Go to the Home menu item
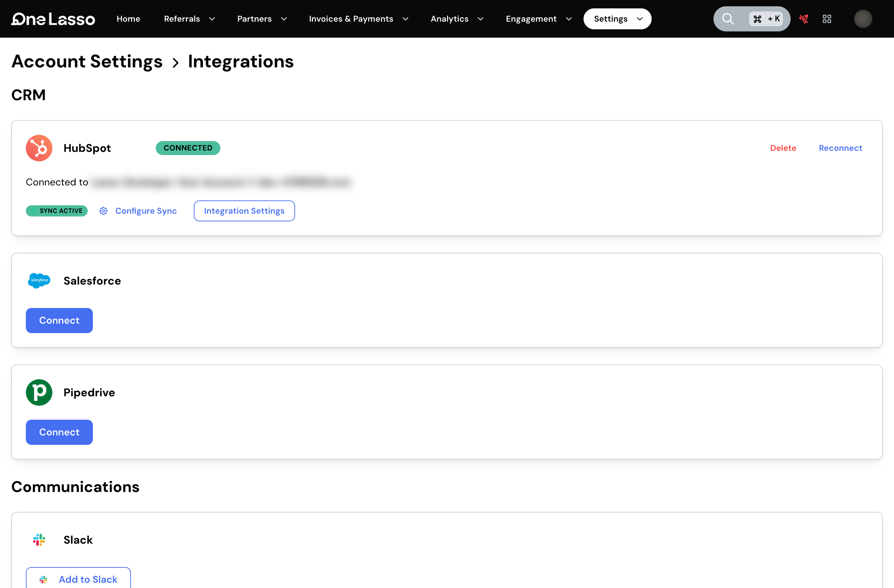The height and width of the screenshot is (588, 894). click(x=129, y=19)
